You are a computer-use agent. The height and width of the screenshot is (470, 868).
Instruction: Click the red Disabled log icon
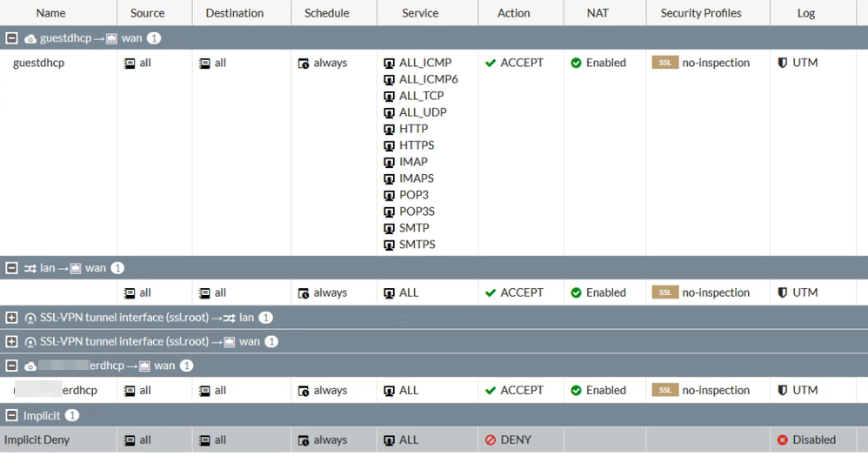point(782,440)
